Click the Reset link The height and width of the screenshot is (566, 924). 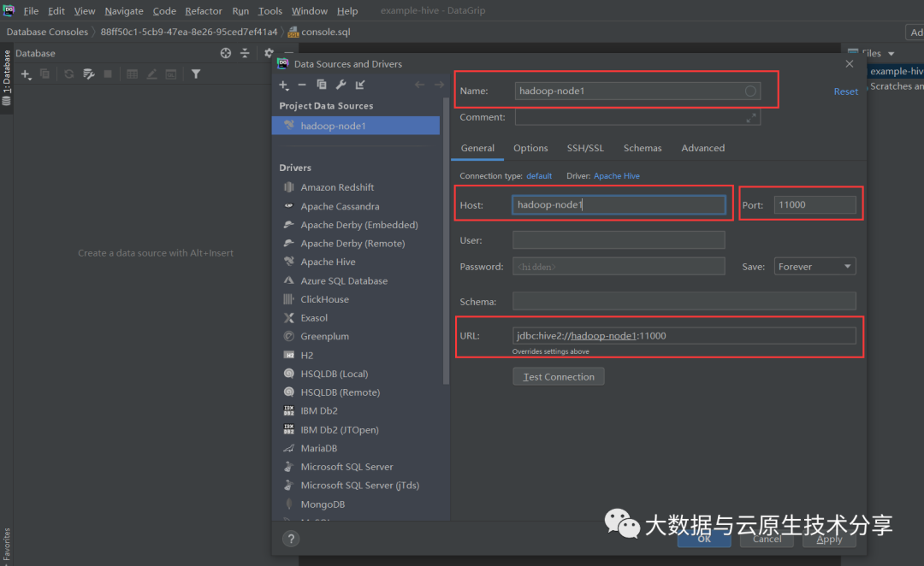845,91
